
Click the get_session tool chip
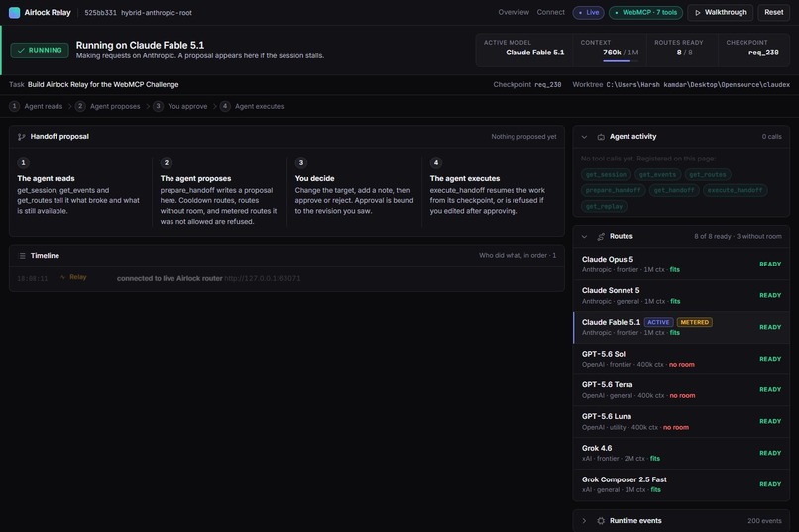606,174
